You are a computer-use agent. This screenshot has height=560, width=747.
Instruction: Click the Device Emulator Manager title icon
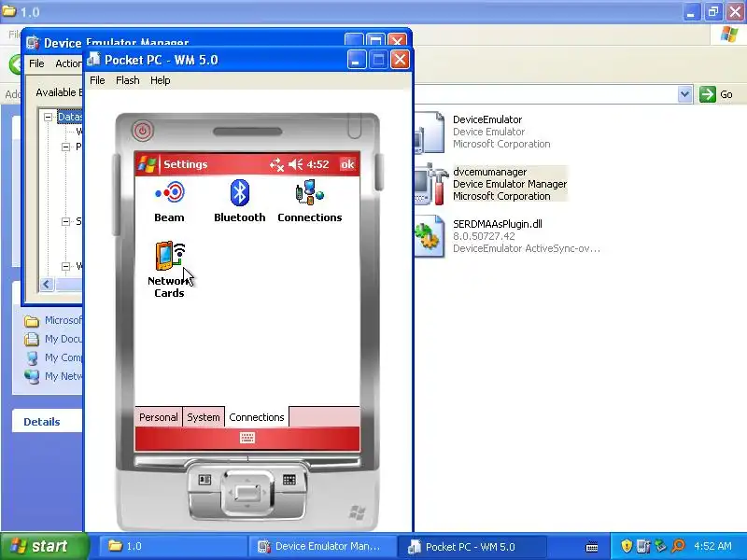click(33, 43)
